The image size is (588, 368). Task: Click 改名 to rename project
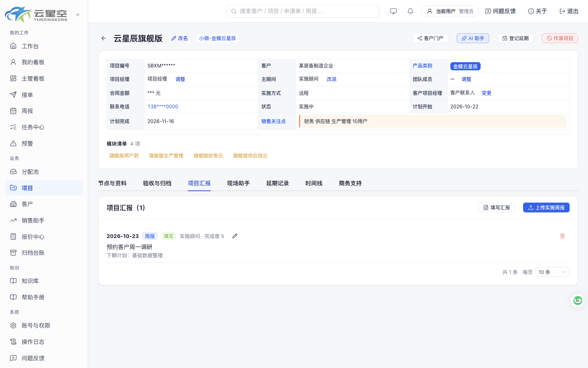pyautogui.click(x=180, y=38)
